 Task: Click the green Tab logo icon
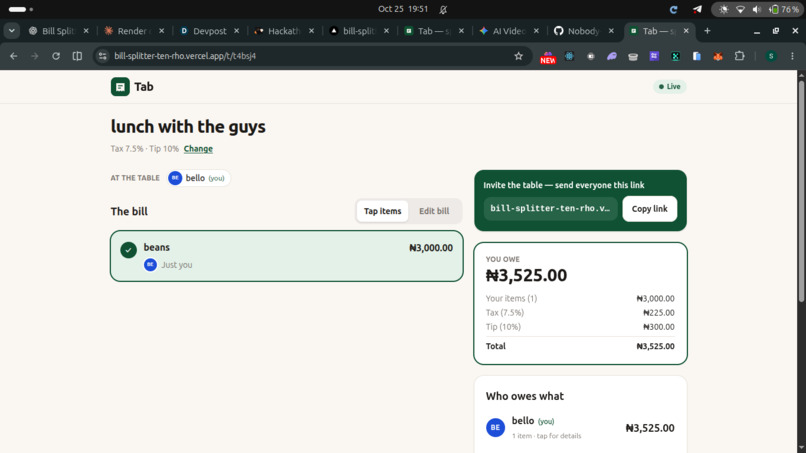[x=120, y=87]
